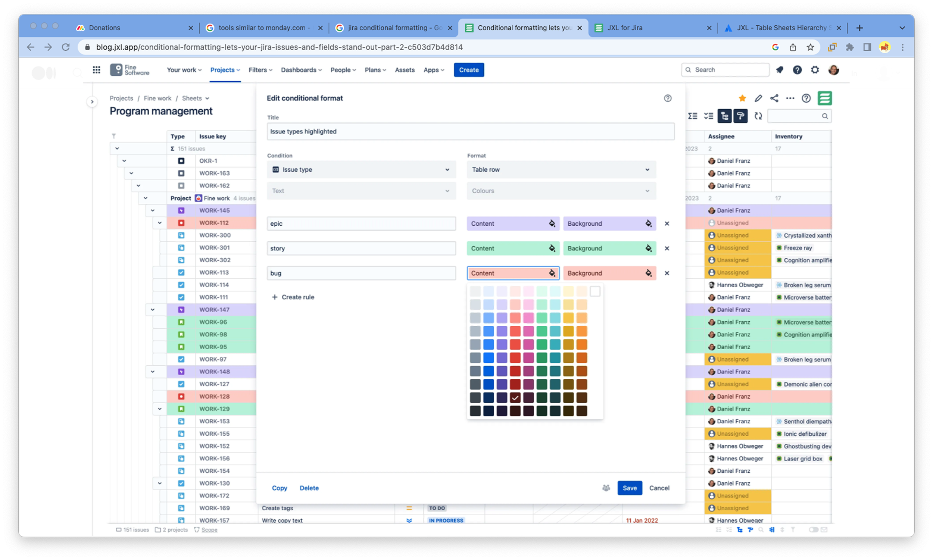
Task: Select the white swatch in color palette
Action: [595, 291]
